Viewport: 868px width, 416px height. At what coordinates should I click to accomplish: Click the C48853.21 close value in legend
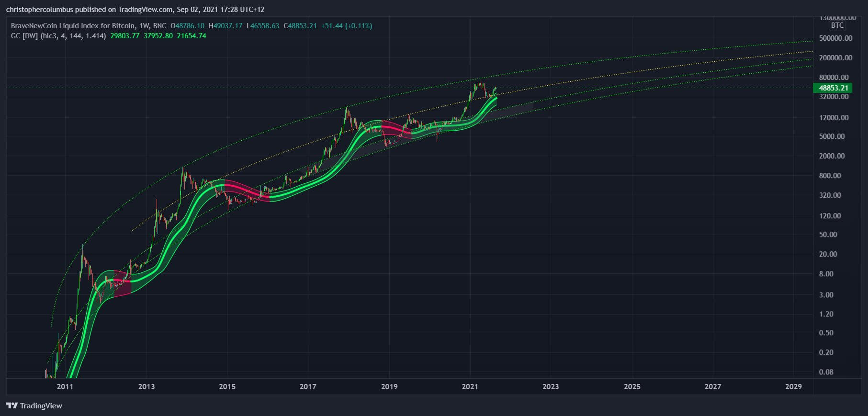[x=300, y=26]
